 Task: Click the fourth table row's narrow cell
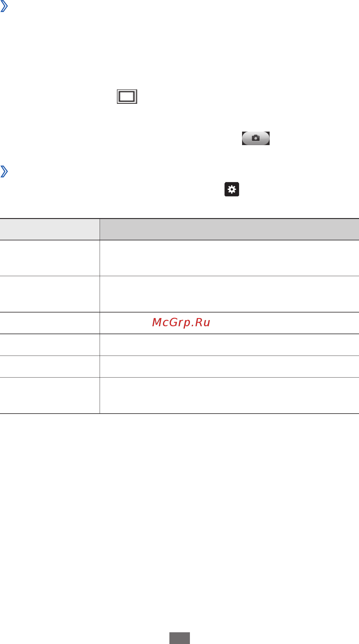(50, 345)
